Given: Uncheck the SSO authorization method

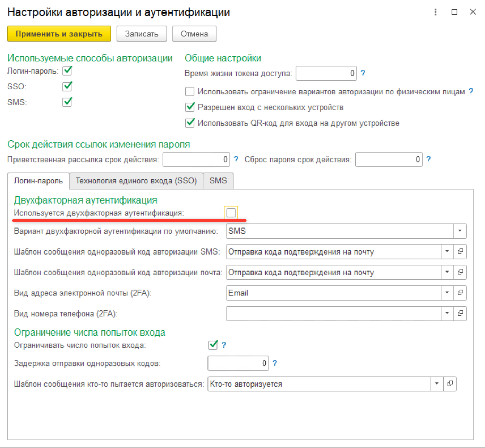Looking at the screenshot, I should [67, 86].
